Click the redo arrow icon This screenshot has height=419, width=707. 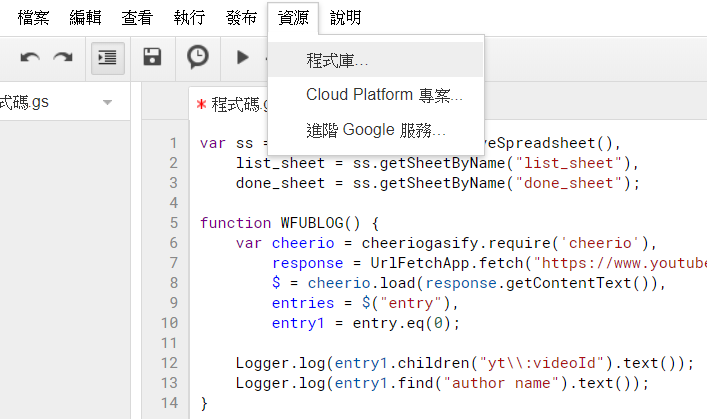click(x=63, y=58)
